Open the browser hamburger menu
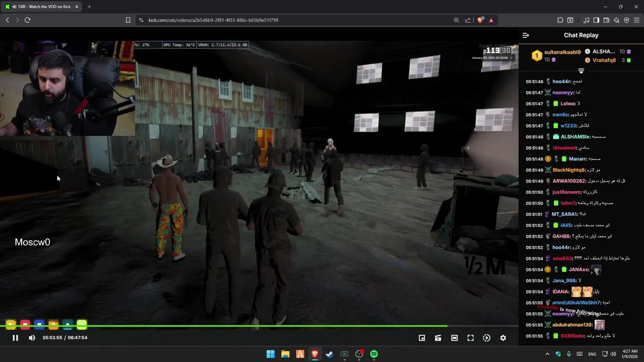 click(637, 20)
